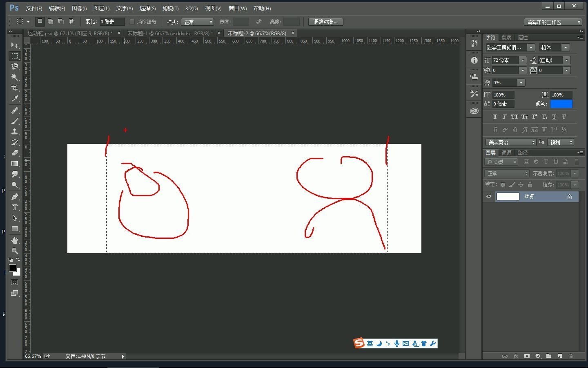Image resolution: width=588 pixels, height=368 pixels.
Task: Close the 未标题-1 document tab
Action: coord(219,33)
